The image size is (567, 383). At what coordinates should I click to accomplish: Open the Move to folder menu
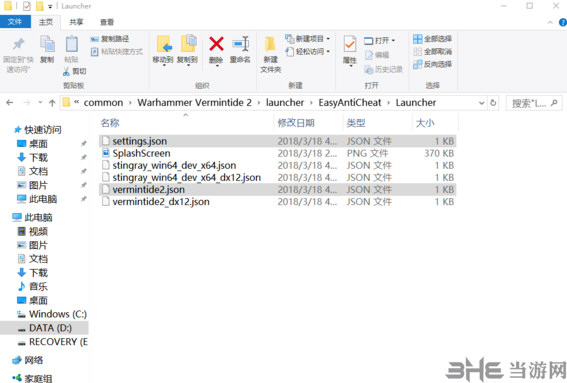click(x=163, y=50)
